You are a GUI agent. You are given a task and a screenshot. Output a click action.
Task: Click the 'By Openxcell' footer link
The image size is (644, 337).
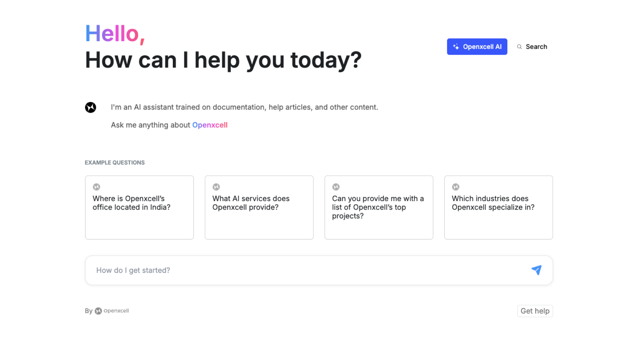pos(107,311)
